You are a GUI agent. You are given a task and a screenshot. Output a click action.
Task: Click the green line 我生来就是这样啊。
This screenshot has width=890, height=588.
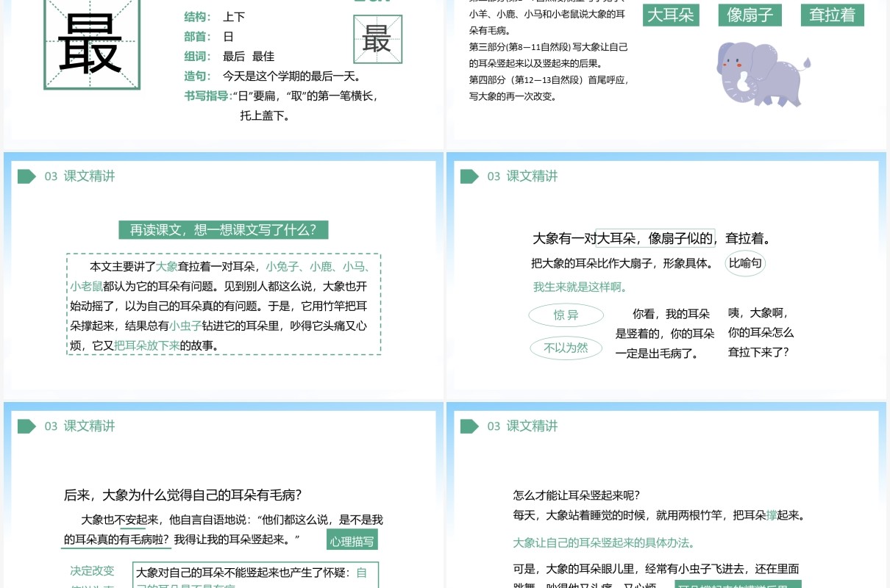pos(580,287)
